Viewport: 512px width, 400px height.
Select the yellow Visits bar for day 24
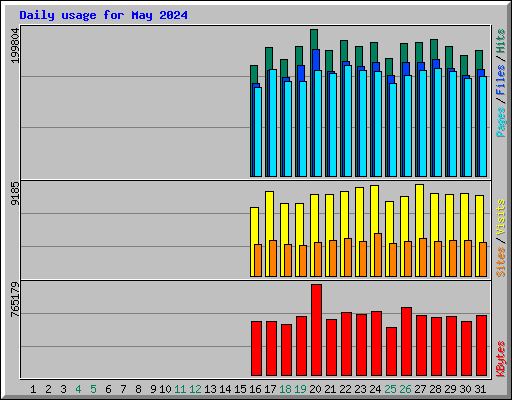pyautogui.click(x=373, y=209)
